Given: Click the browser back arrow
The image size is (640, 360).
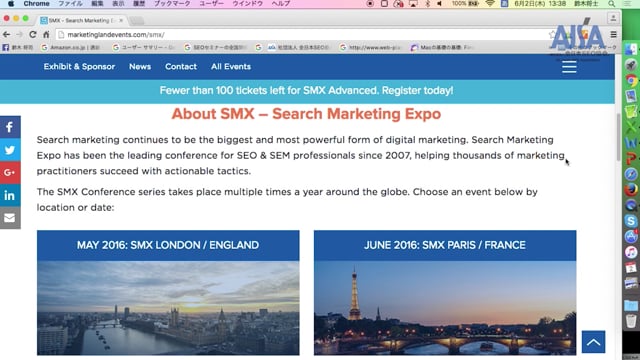Looking at the screenshot, I should [x=7, y=35].
